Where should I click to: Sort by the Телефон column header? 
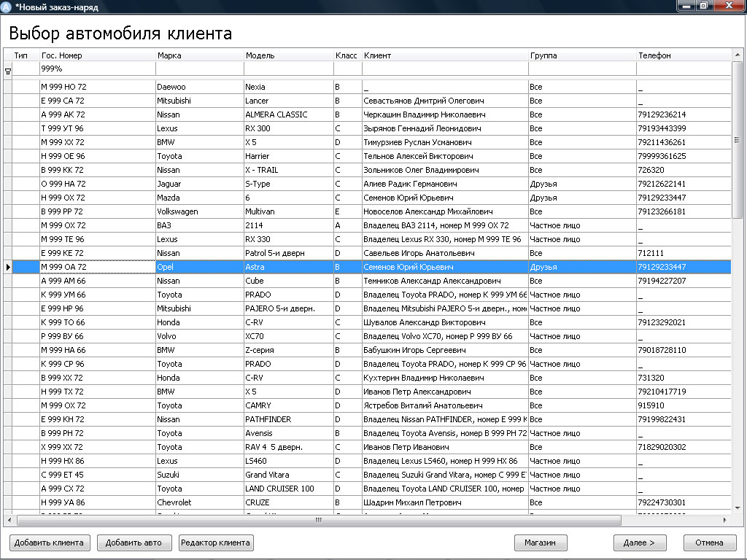click(x=684, y=55)
